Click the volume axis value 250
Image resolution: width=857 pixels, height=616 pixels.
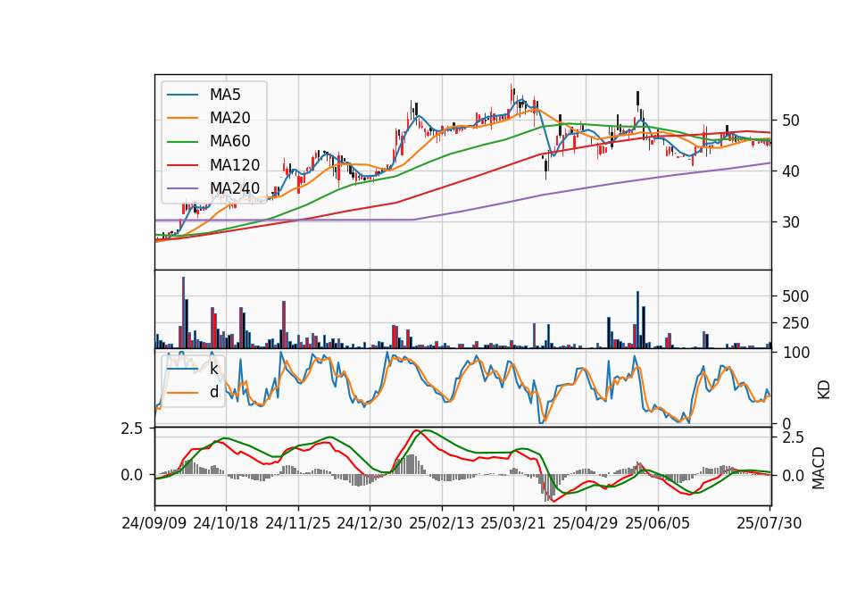coord(795,323)
